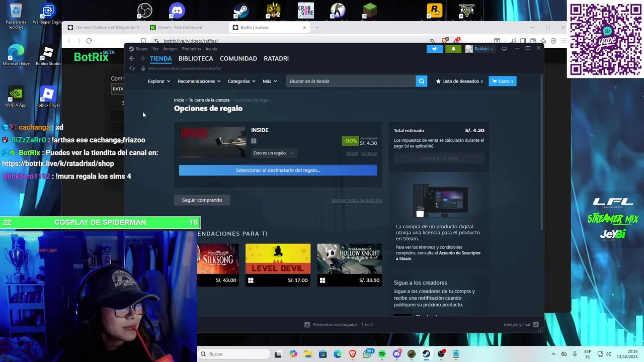644x362 pixels.
Task: Close the 'BotRix | Sorteos' browser tab
Action: (304, 27)
